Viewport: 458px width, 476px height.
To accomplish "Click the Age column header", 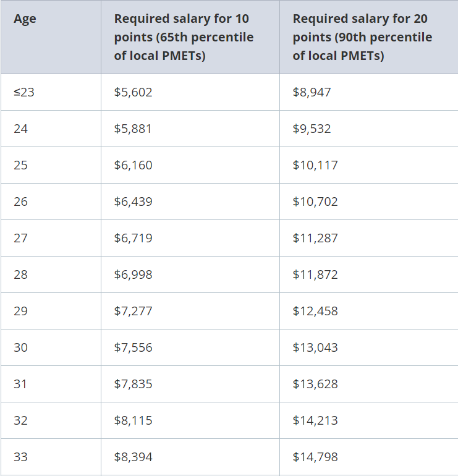I will point(51,37).
